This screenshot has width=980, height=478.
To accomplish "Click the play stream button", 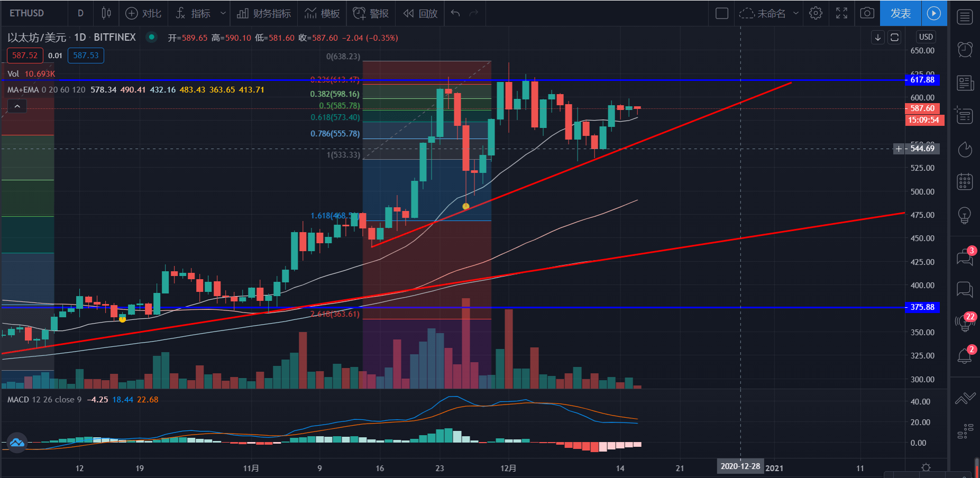I will [934, 13].
